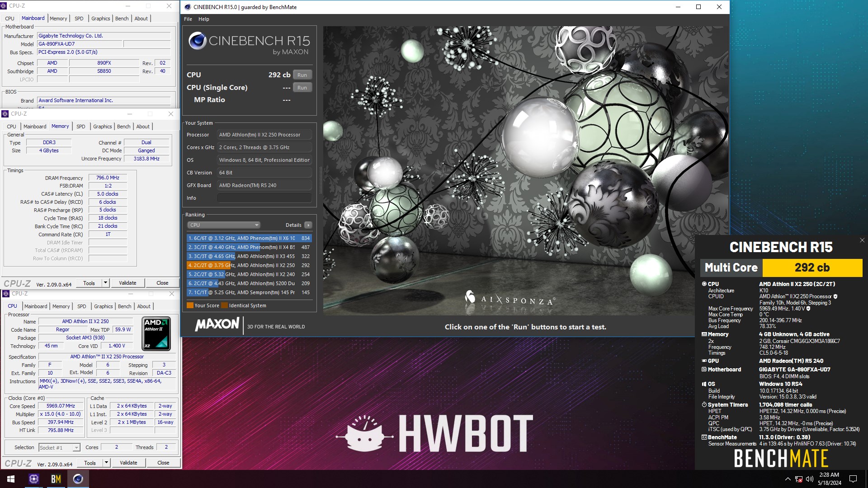Click Tools button in Memory CPU-Z window

coord(89,283)
